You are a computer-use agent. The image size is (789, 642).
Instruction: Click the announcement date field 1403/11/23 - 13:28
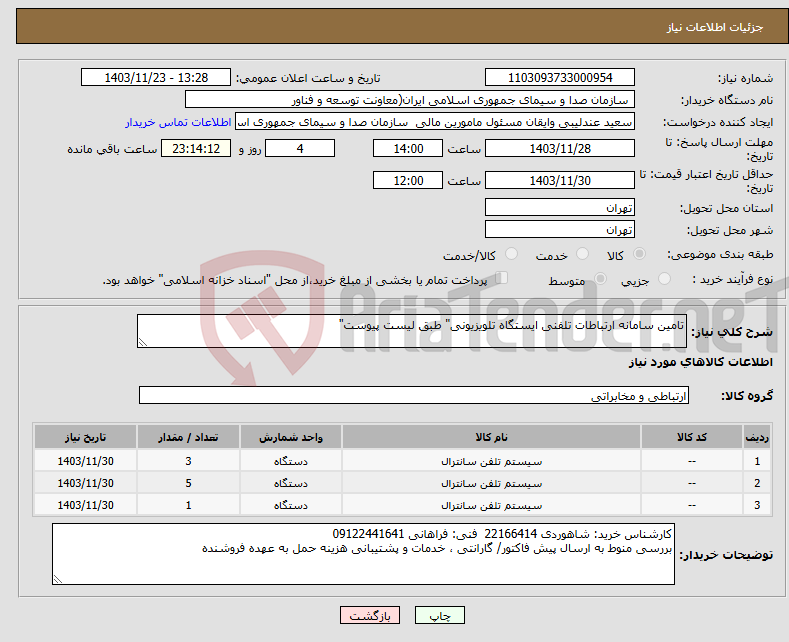[156, 77]
